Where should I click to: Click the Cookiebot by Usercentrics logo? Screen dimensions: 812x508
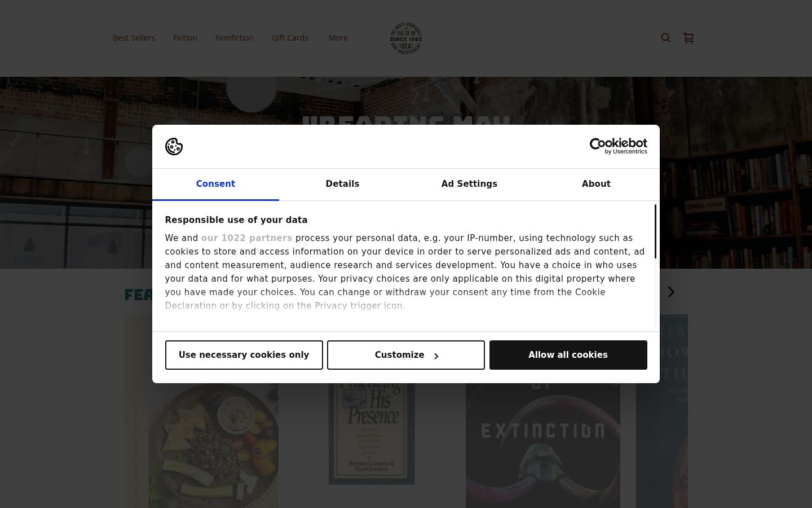click(618, 146)
